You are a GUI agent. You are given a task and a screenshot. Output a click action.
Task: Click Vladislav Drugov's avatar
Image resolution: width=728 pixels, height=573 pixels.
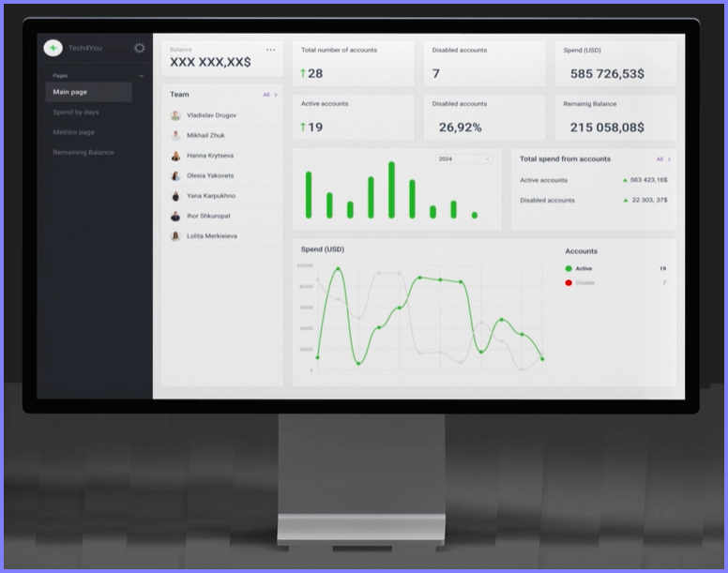[175, 115]
